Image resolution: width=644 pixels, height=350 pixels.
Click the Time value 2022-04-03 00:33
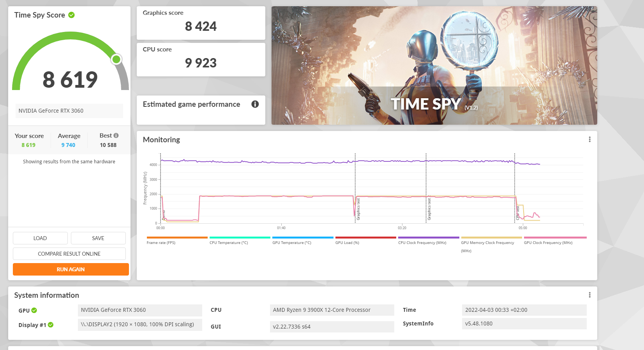point(524,310)
